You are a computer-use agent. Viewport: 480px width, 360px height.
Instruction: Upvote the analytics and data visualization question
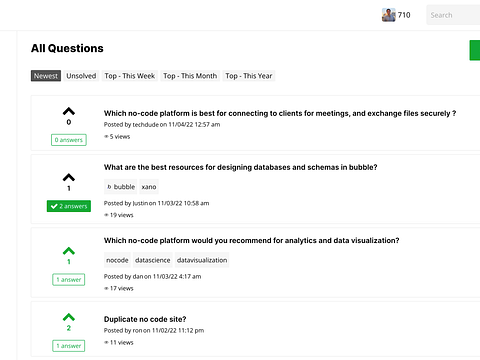pos(69,251)
